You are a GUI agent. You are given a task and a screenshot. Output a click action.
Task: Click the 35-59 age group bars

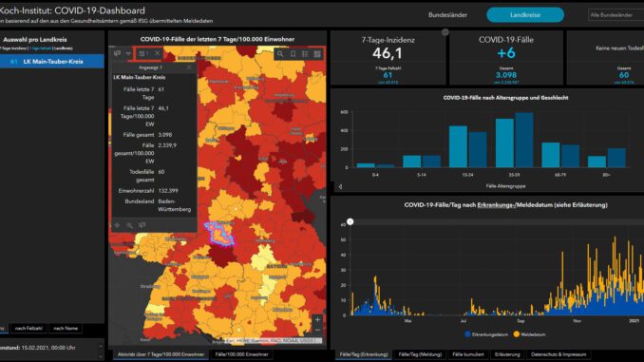pyautogui.click(x=514, y=140)
